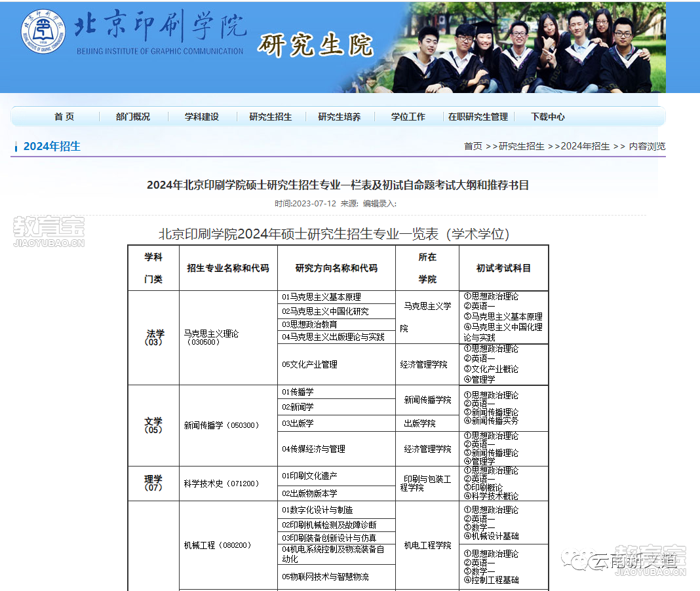Click row 05物联网技术与智慧物流

coord(336,577)
